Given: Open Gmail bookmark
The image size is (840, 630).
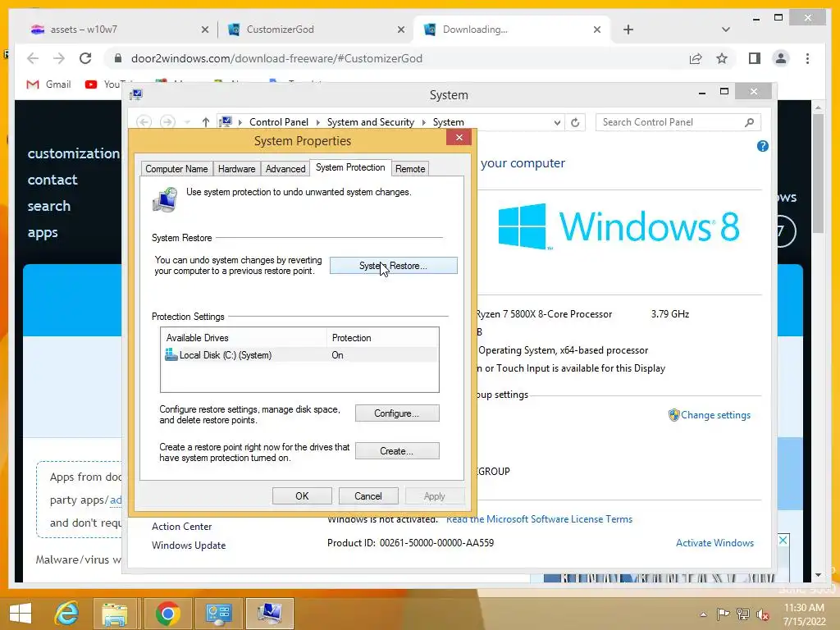Looking at the screenshot, I should pyautogui.click(x=48, y=84).
